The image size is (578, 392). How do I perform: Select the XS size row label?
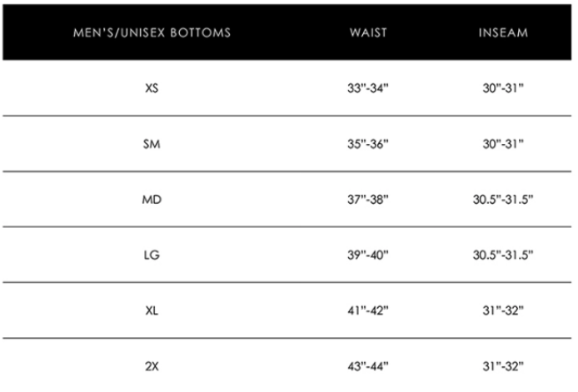point(152,88)
